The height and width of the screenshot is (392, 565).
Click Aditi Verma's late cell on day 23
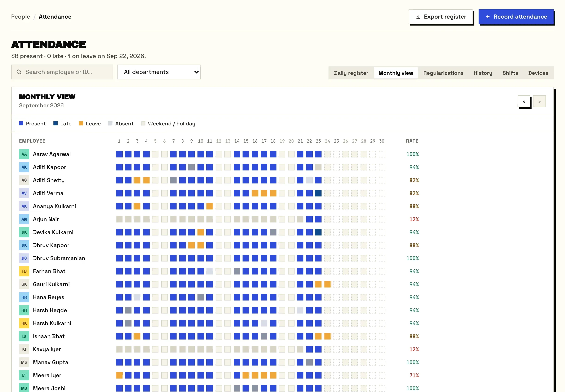(318, 193)
